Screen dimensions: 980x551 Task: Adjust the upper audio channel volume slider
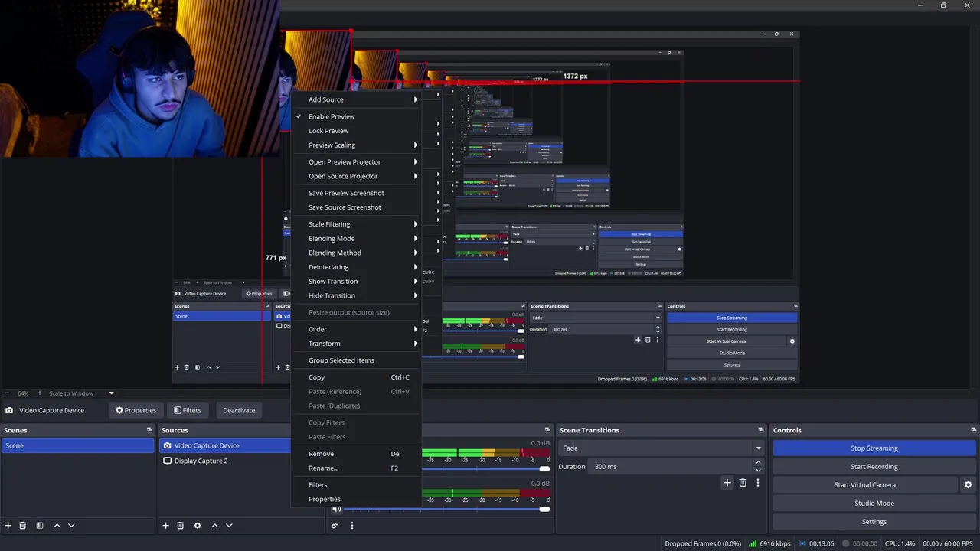click(544, 468)
